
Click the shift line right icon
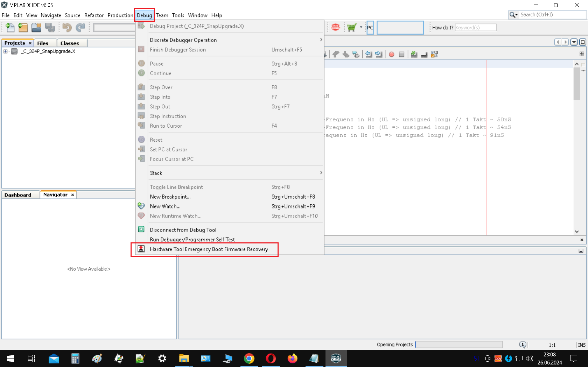coord(379,54)
